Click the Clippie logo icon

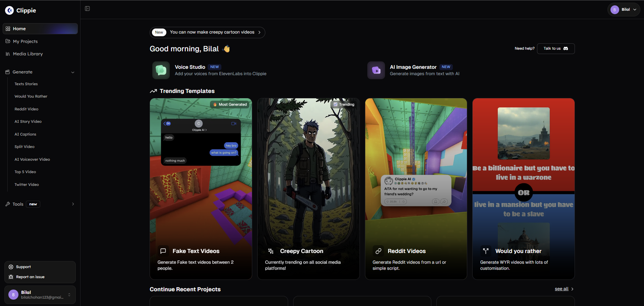pyautogui.click(x=9, y=10)
